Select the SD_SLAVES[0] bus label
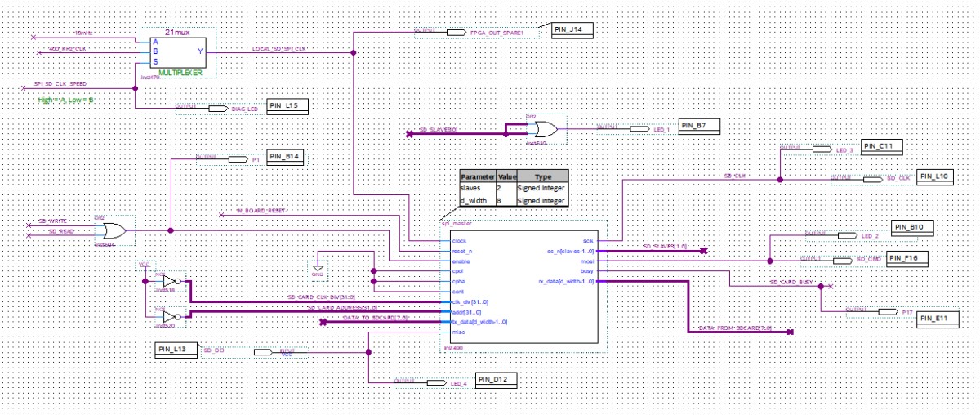The height and width of the screenshot is (415, 980). (x=439, y=129)
